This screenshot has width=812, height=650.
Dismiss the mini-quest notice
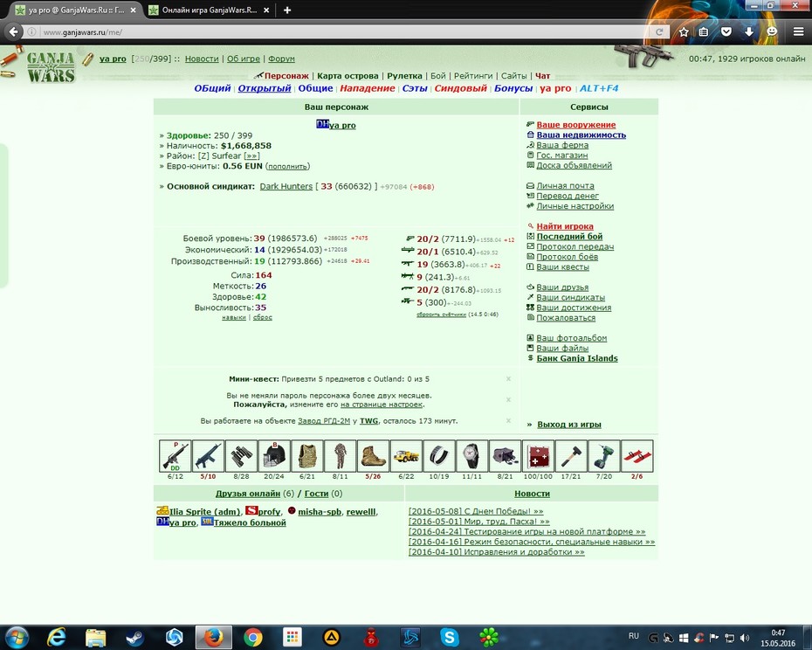click(x=508, y=379)
